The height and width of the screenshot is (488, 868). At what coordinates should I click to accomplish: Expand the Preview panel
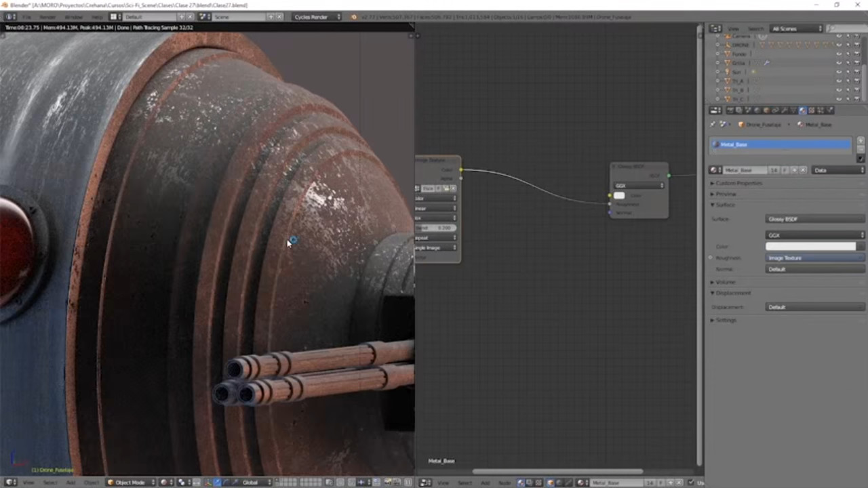726,194
